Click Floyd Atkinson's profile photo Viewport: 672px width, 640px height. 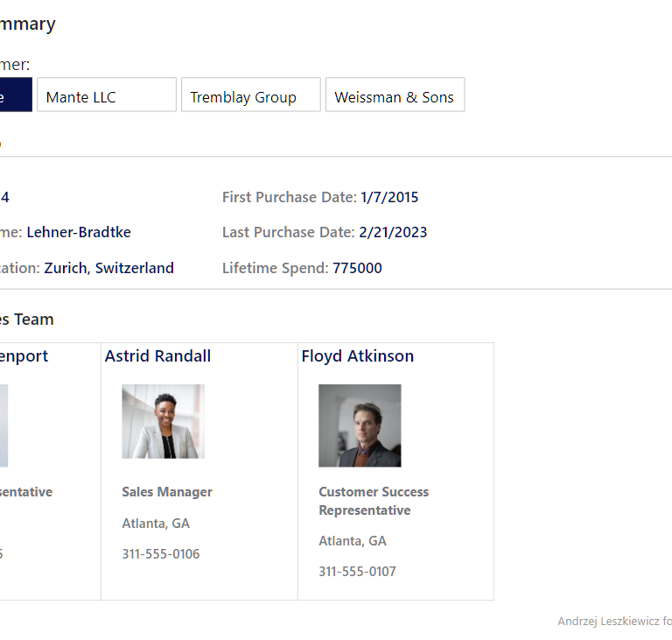click(360, 425)
